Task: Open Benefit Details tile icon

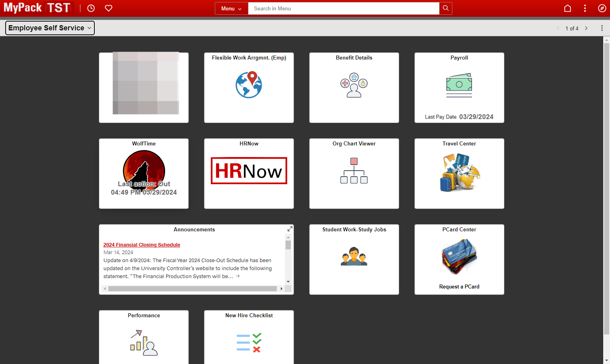Action: 354,85
